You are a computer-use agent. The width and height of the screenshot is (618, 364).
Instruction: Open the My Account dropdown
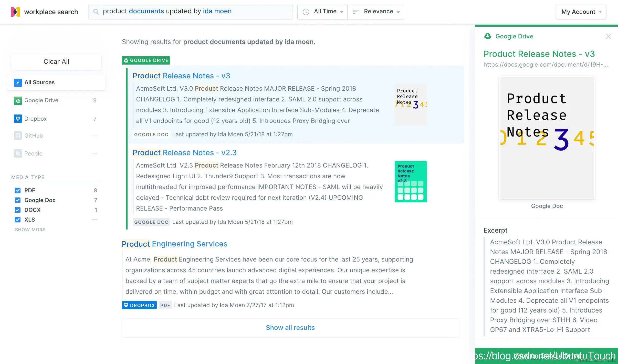(581, 12)
